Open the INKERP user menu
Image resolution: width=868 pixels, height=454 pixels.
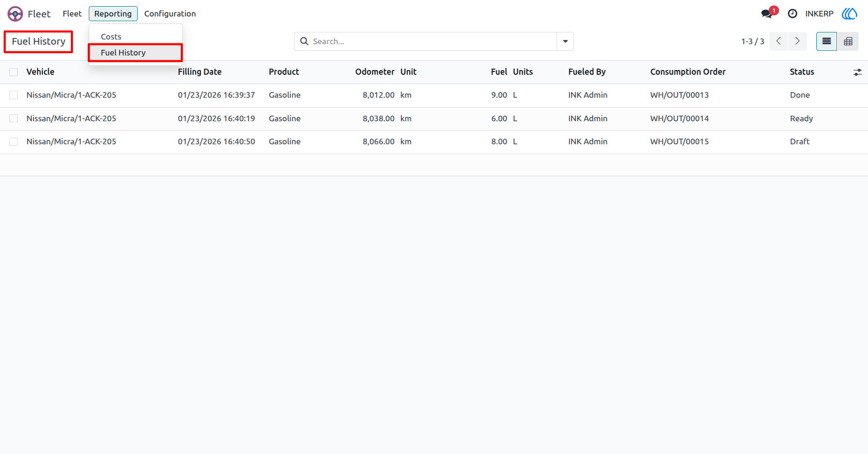tap(819, 14)
